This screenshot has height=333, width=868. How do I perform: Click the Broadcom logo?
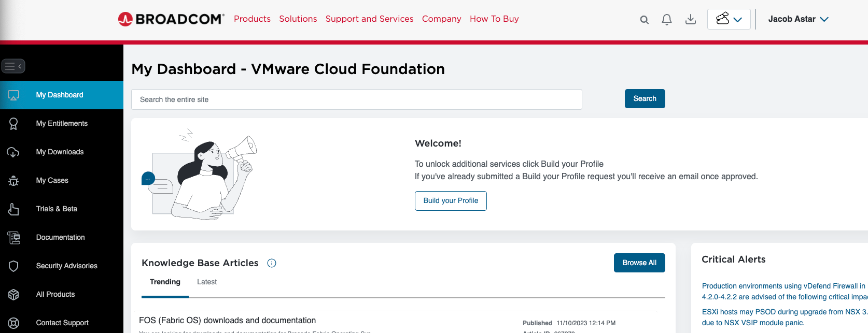[x=171, y=19]
